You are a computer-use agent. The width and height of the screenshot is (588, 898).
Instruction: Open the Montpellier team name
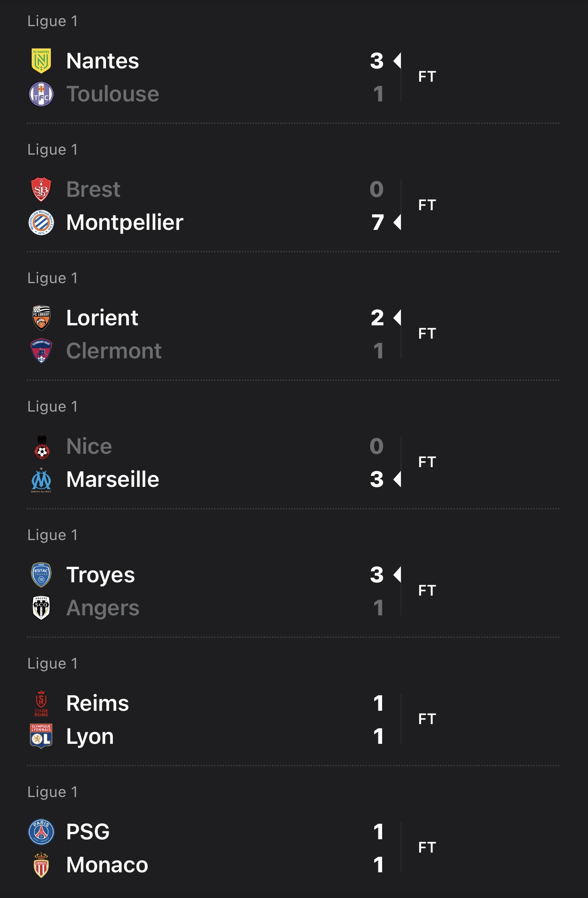[x=125, y=223]
